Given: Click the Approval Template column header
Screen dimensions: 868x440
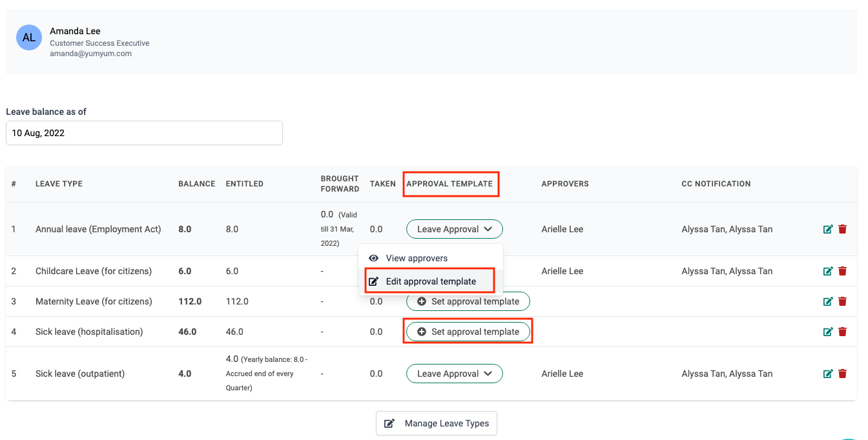Looking at the screenshot, I should pyautogui.click(x=449, y=184).
